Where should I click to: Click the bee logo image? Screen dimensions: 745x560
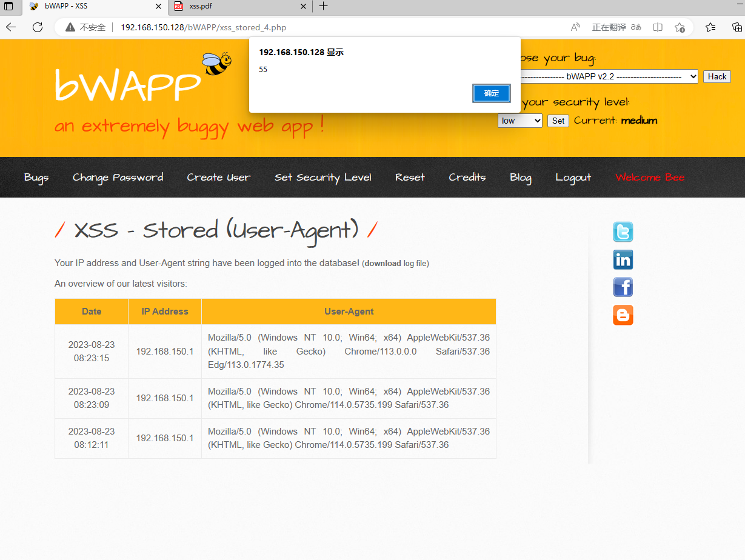(x=217, y=64)
